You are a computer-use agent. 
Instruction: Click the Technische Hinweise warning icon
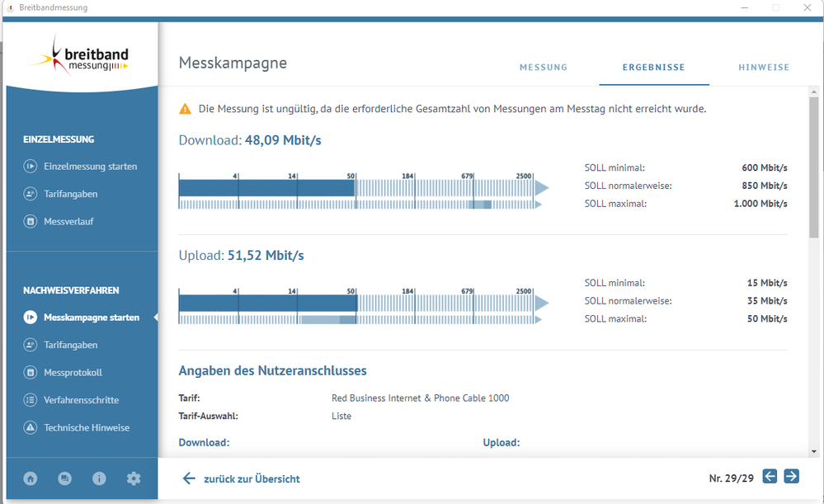coord(31,427)
